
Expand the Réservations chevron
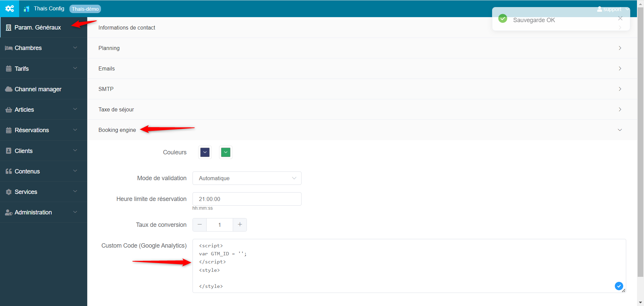[75, 130]
